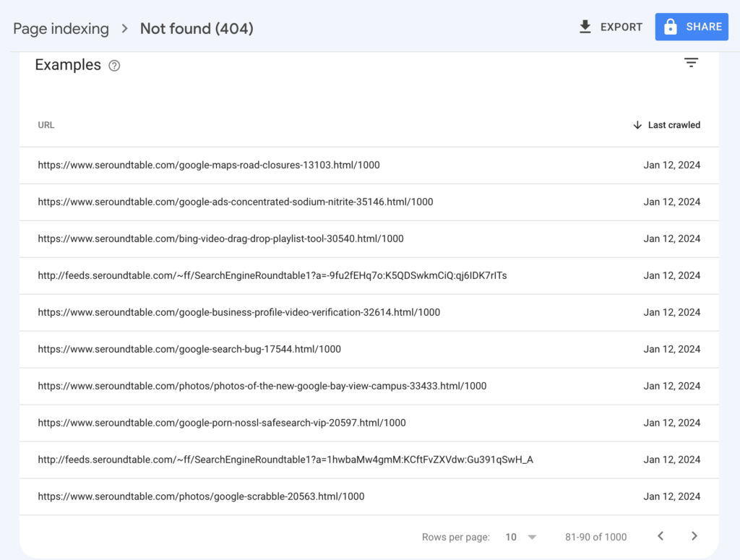Click the Examples help question-mark icon

[x=114, y=66]
